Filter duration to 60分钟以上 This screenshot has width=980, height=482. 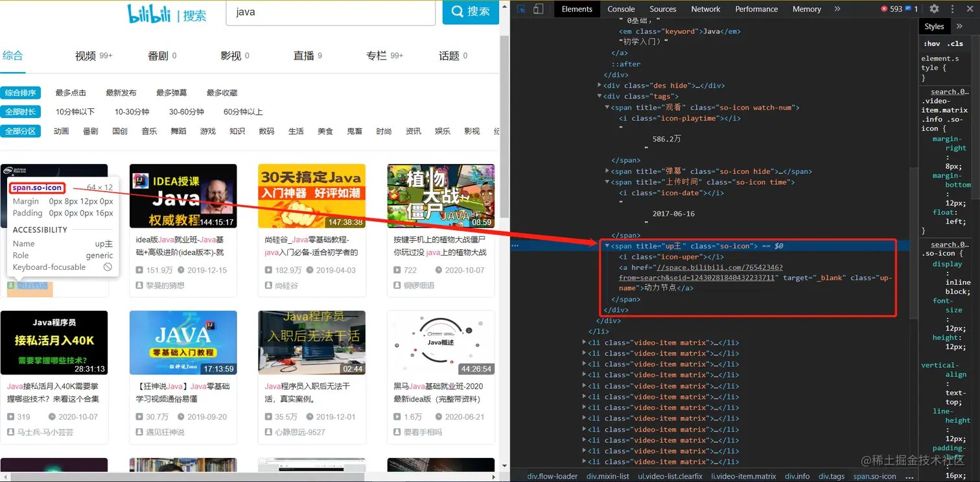click(243, 112)
